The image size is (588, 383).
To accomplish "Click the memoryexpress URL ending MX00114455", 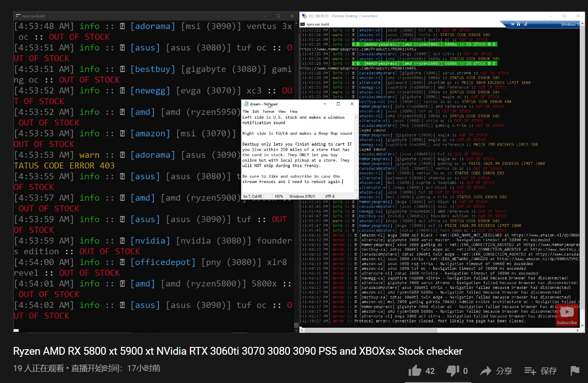I will (357, 68).
